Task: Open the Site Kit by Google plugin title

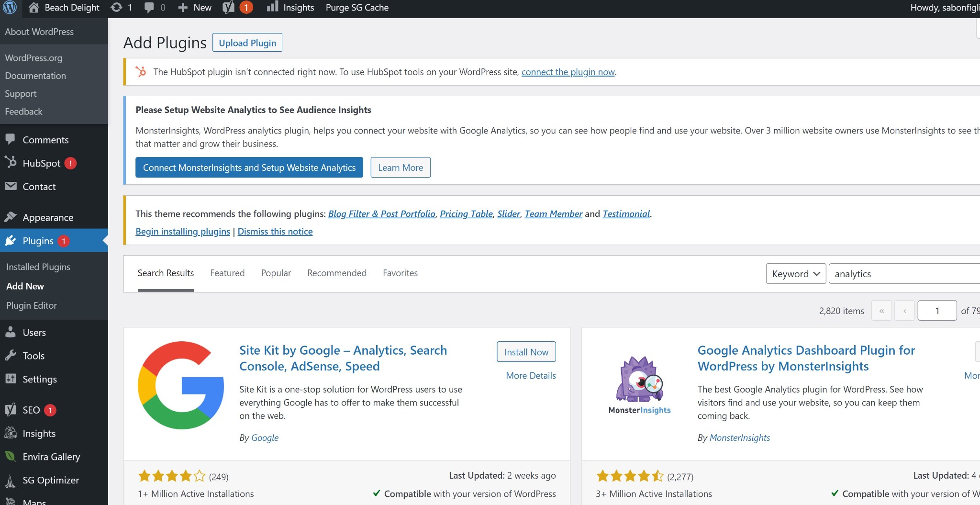Action: click(x=343, y=358)
